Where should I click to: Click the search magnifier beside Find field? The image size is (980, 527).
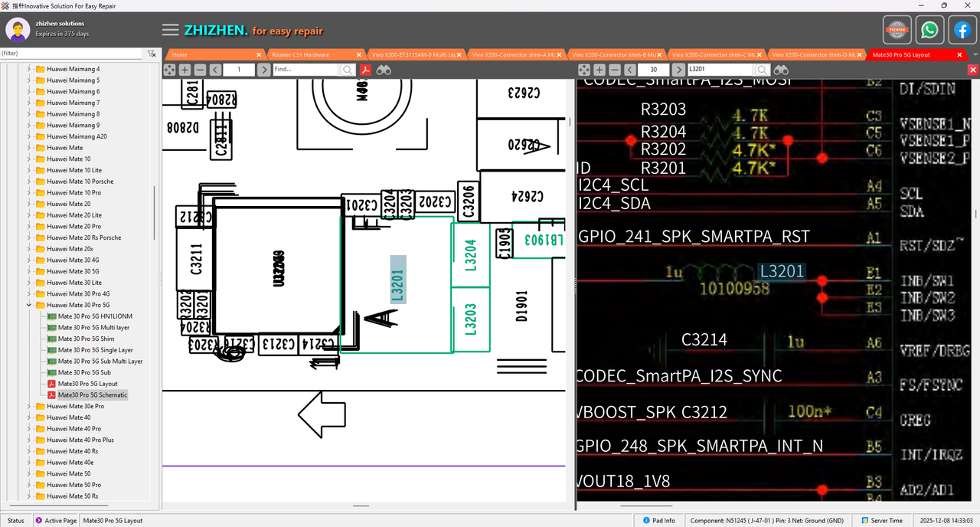tap(348, 70)
